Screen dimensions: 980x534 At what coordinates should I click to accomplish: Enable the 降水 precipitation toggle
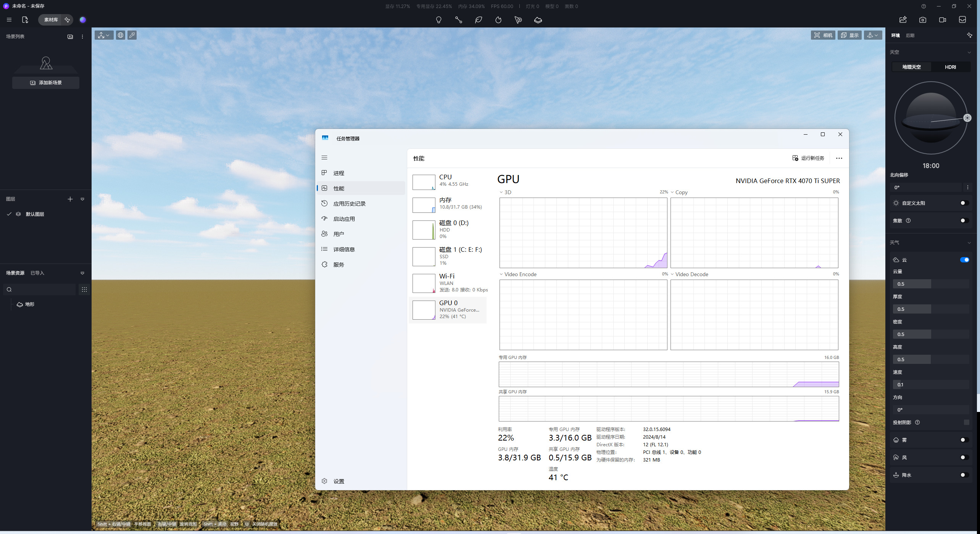tap(964, 475)
